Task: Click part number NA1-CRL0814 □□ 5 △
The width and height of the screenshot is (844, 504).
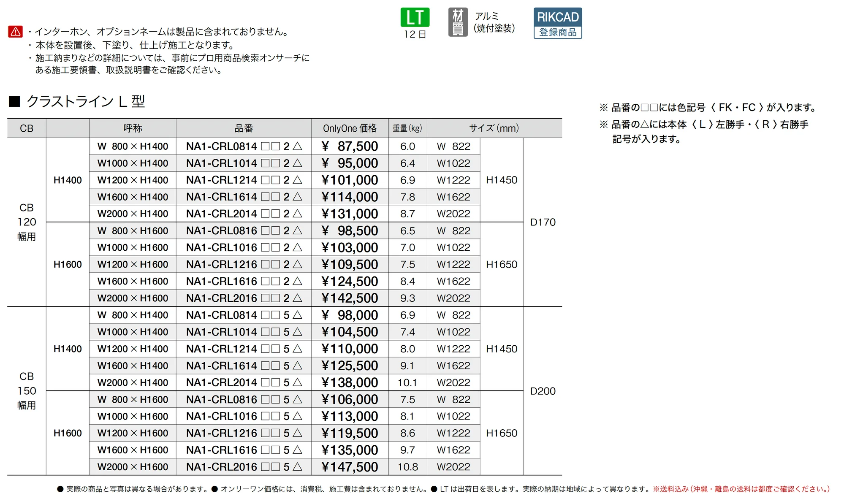Action: coord(244,315)
